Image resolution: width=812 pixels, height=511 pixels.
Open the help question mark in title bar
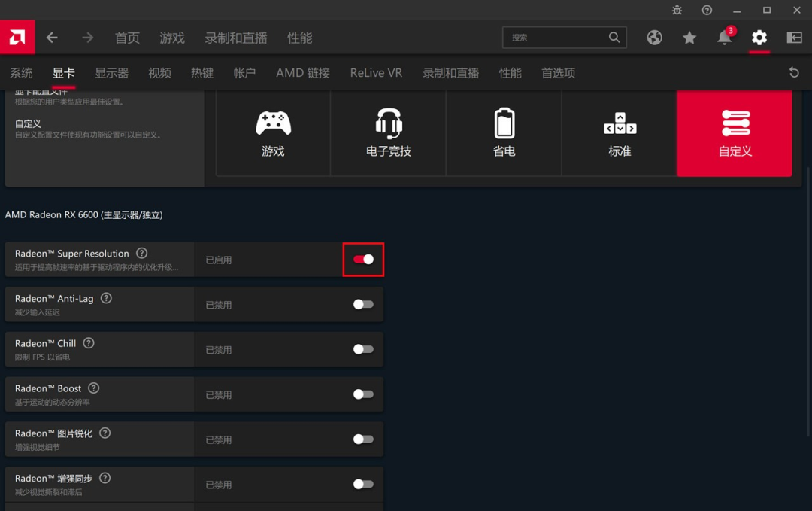coord(707,10)
